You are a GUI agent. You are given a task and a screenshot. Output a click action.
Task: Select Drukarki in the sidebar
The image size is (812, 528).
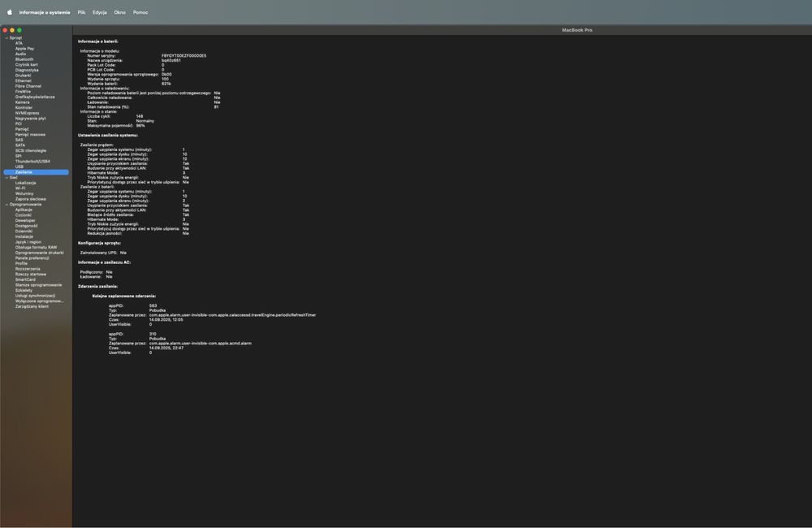[23, 76]
